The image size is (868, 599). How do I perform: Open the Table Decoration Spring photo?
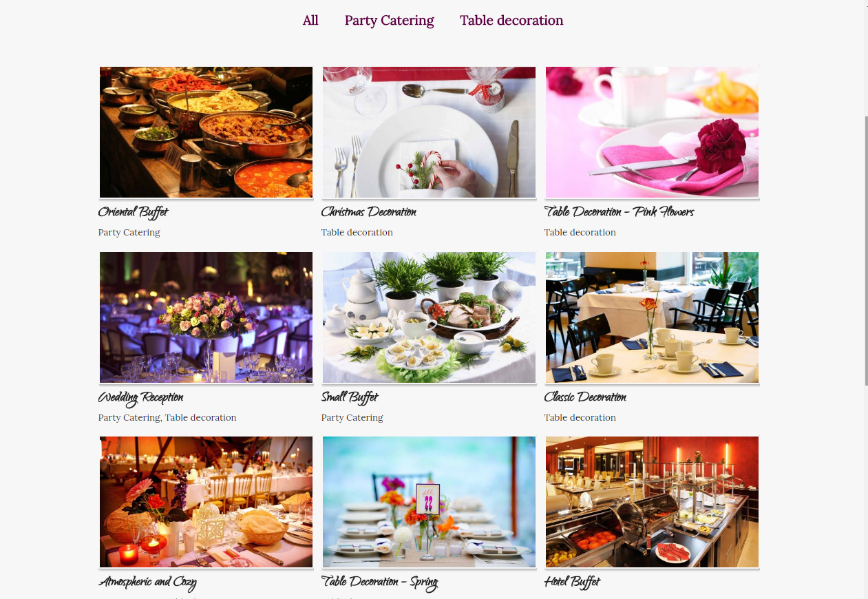429,502
